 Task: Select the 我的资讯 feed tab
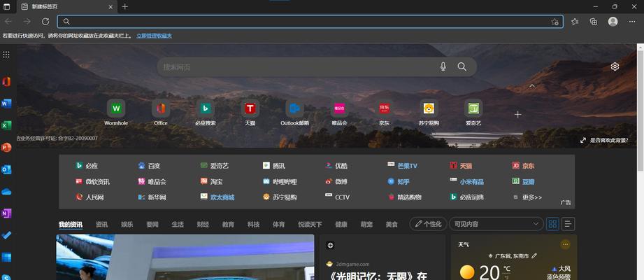pos(70,225)
